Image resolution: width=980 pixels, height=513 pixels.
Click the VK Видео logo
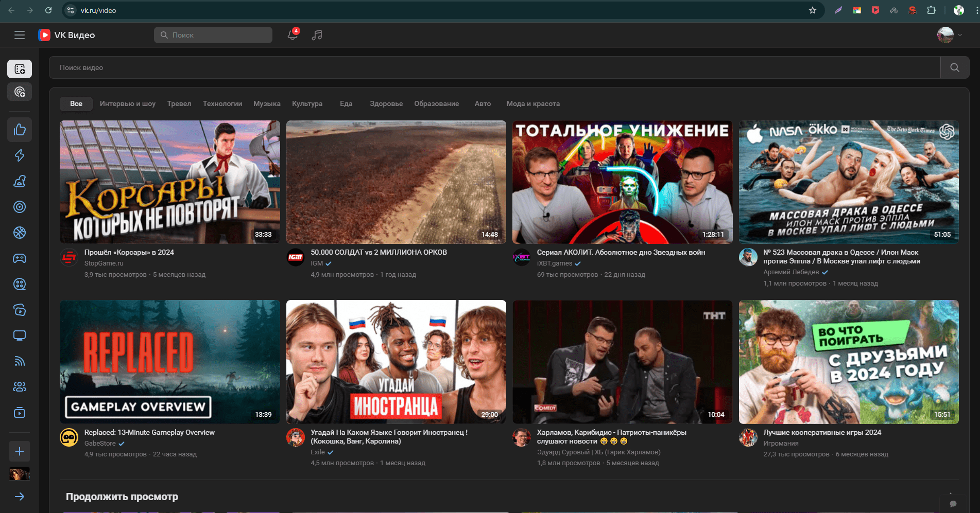tap(67, 35)
